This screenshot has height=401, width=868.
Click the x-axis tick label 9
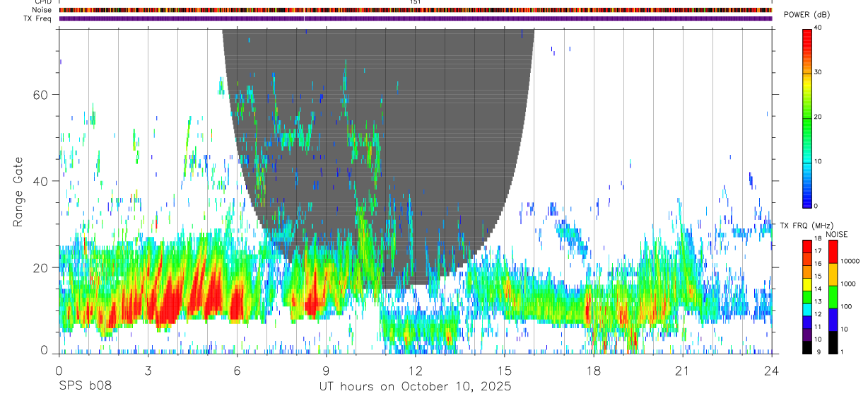326,371
